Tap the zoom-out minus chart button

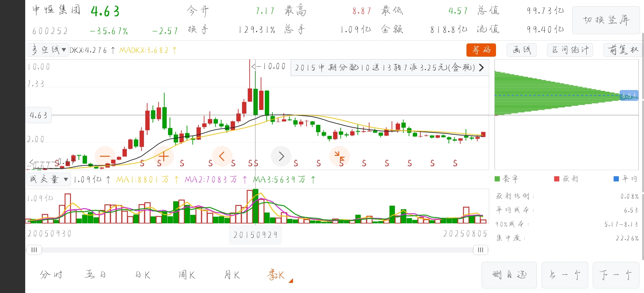(105, 156)
